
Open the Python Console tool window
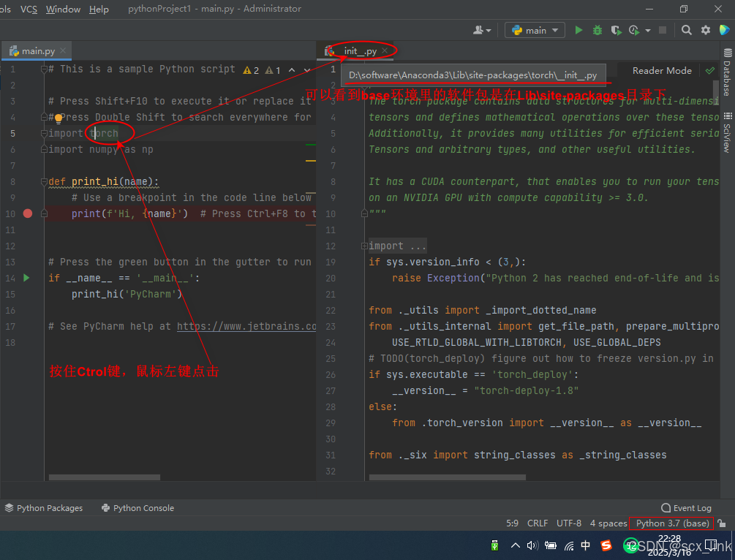click(137, 508)
